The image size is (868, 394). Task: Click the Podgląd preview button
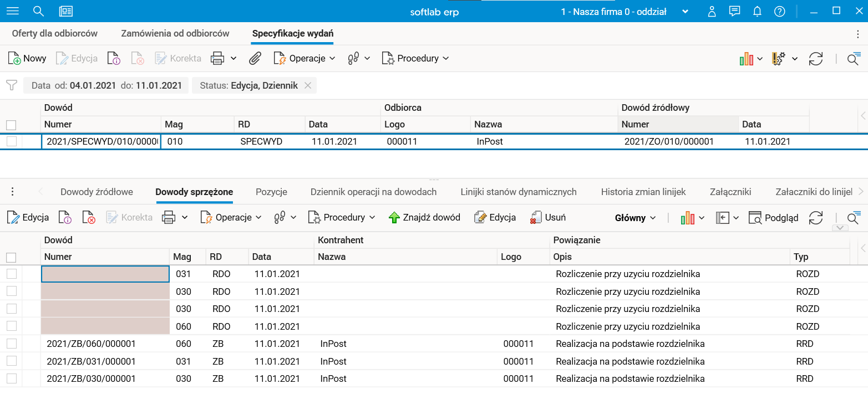click(774, 218)
